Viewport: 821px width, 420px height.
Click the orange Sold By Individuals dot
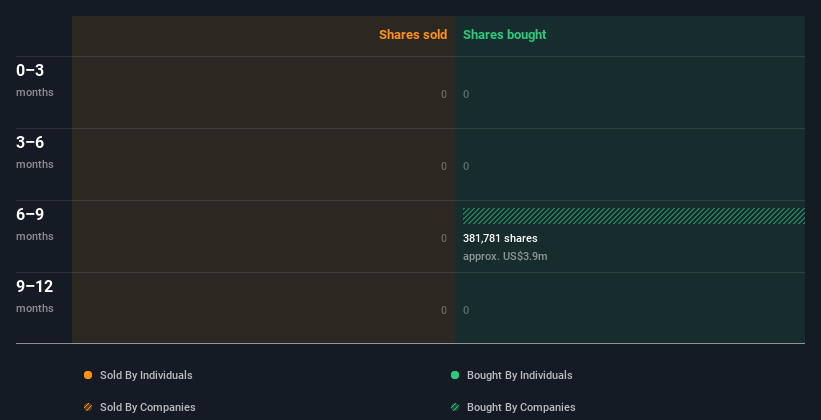pos(88,375)
